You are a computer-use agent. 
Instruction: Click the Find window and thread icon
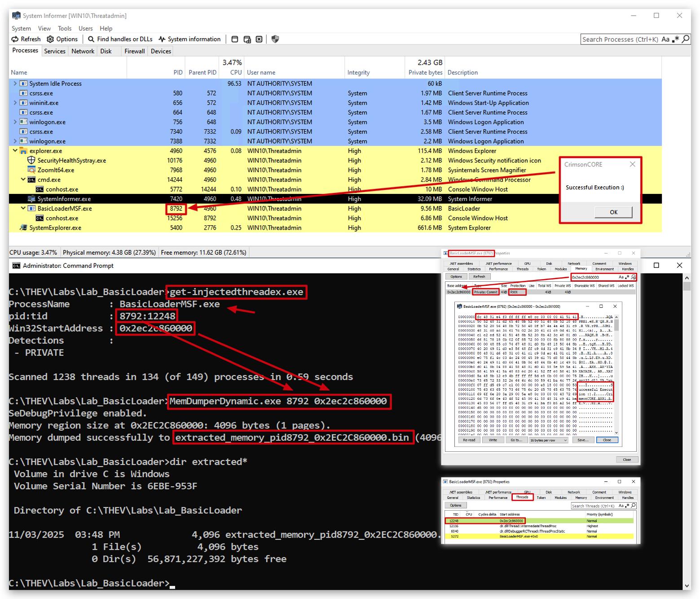tap(247, 39)
